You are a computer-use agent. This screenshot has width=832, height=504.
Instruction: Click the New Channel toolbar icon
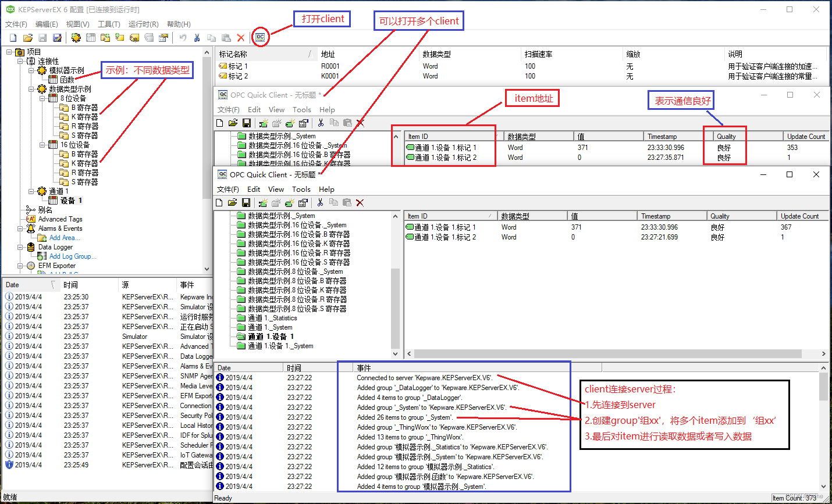[x=76, y=37]
